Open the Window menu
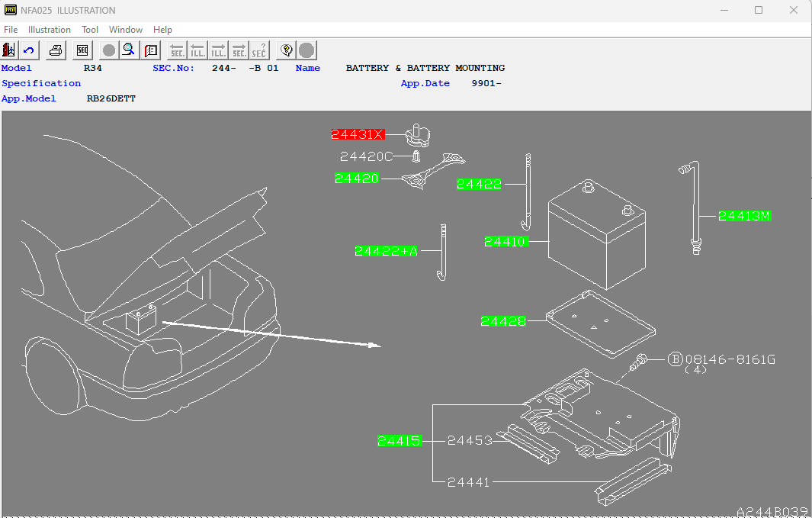This screenshot has height=518, width=812. click(x=126, y=30)
